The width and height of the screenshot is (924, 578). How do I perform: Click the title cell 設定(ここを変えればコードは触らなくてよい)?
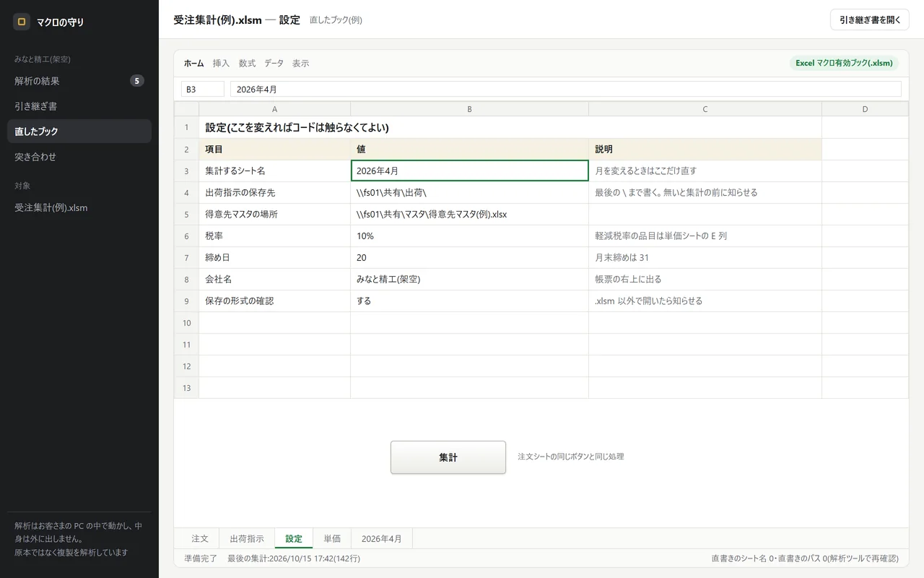(x=510, y=127)
